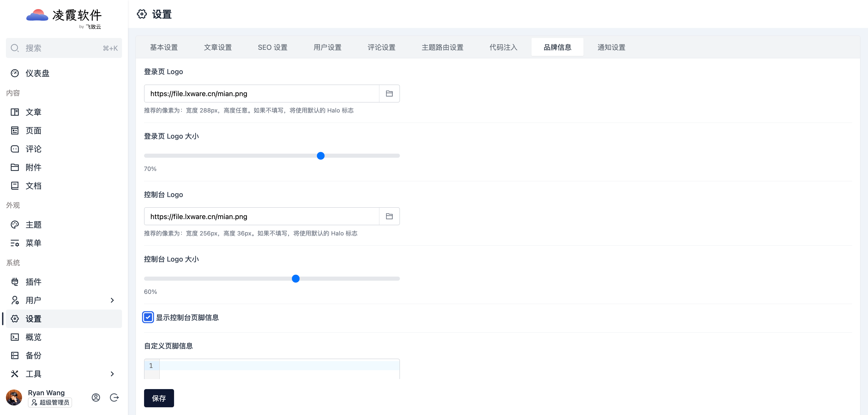Click the 搜索 search box
Viewport: 868px width, 415px height.
(64, 48)
